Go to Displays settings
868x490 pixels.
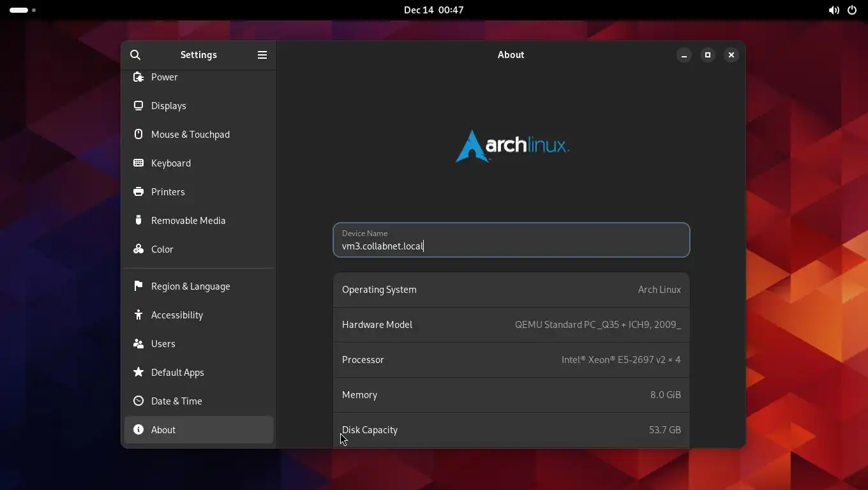coord(199,106)
